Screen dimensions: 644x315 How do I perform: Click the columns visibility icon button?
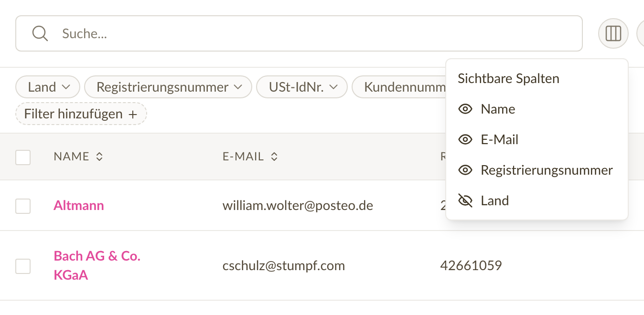coord(613,33)
